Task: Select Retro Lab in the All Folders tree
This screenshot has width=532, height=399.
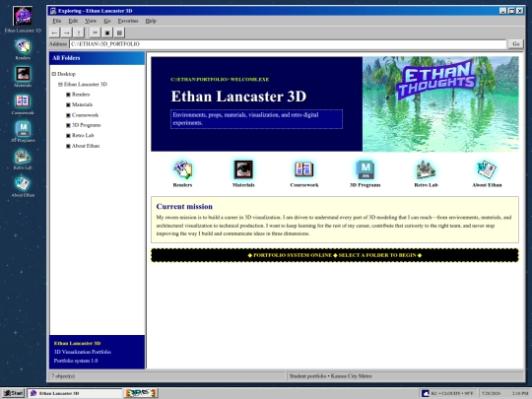Action: [x=83, y=135]
